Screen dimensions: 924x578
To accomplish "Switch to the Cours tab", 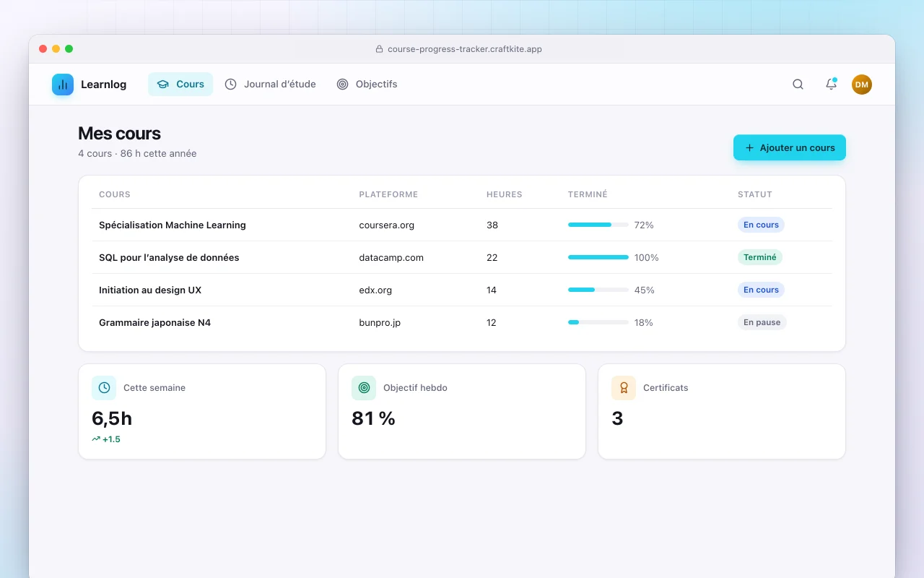I will tap(180, 85).
